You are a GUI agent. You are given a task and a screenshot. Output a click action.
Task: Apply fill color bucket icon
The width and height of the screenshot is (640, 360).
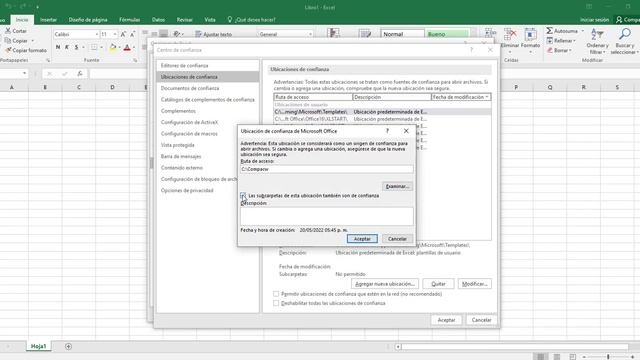coord(113,48)
